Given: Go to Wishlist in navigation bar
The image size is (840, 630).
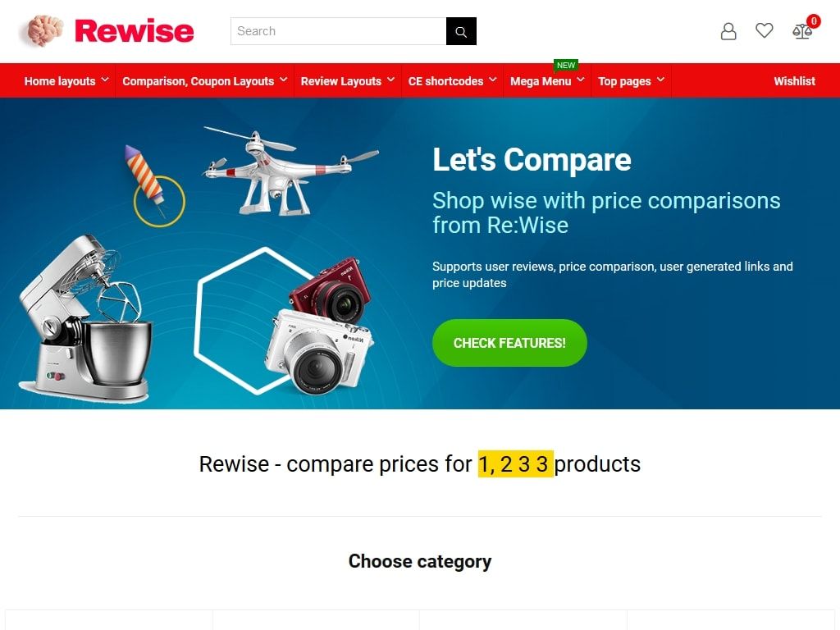Looking at the screenshot, I should click(794, 81).
